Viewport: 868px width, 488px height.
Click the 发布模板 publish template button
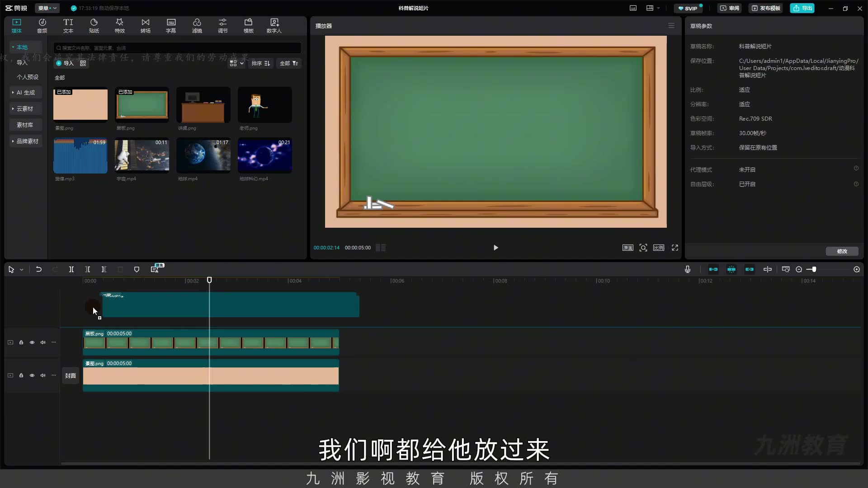(x=766, y=8)
